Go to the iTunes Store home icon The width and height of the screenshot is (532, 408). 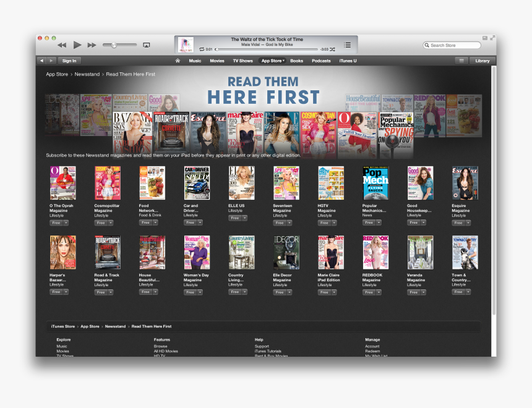pyautogui.click(x=178, y=61)
